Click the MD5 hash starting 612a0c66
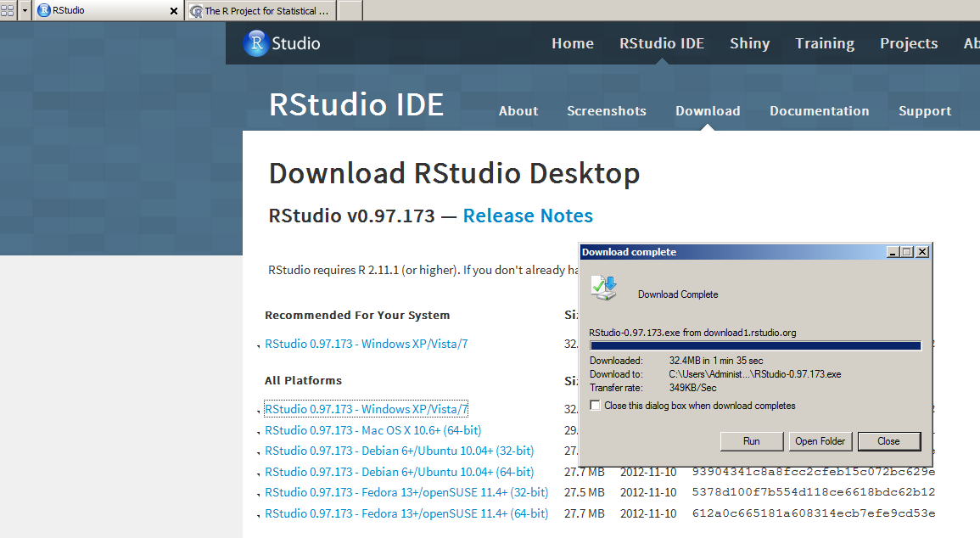 pos(813,513)
